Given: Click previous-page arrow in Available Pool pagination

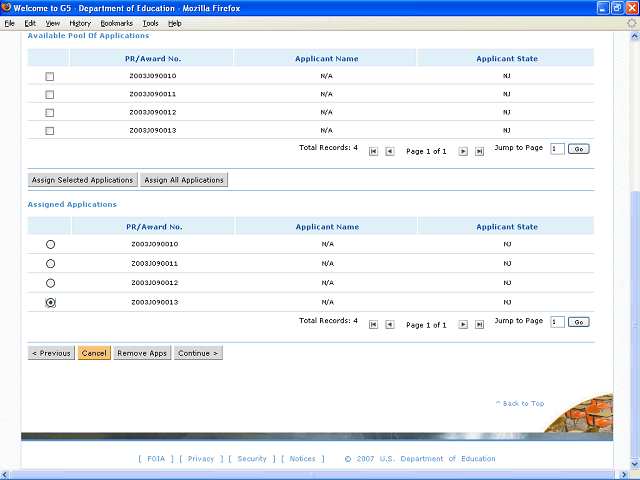Looking at the screenshot, I should coord(390,152).
